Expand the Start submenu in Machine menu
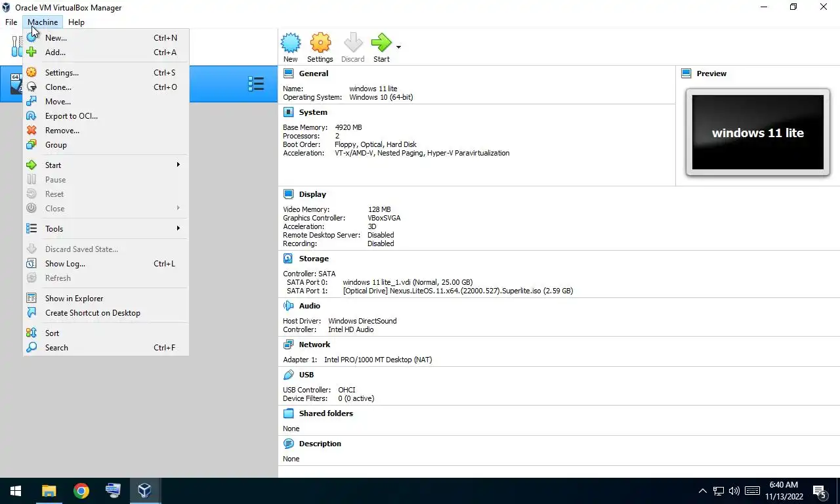The height and width of the screenshot is (504, 840). pyautogui.click(x=106, y=165)
